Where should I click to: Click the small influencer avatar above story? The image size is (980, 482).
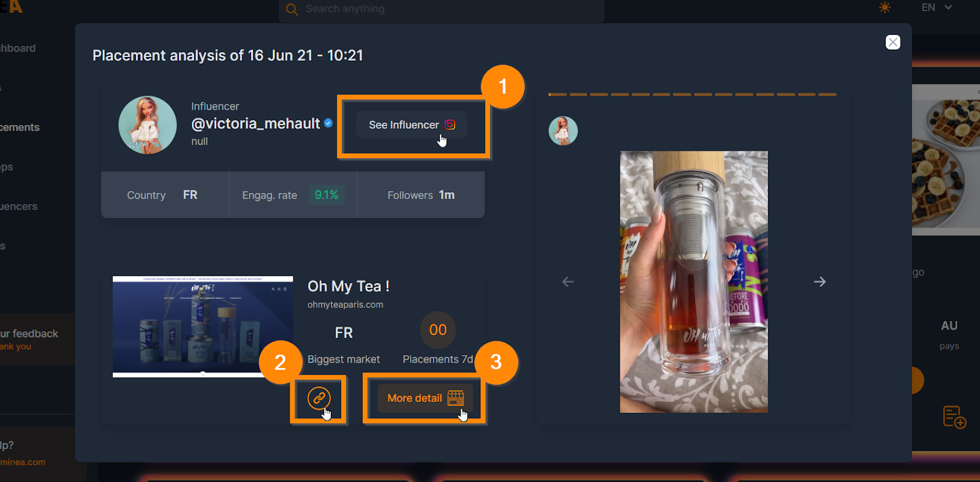[x=563, y=131]
